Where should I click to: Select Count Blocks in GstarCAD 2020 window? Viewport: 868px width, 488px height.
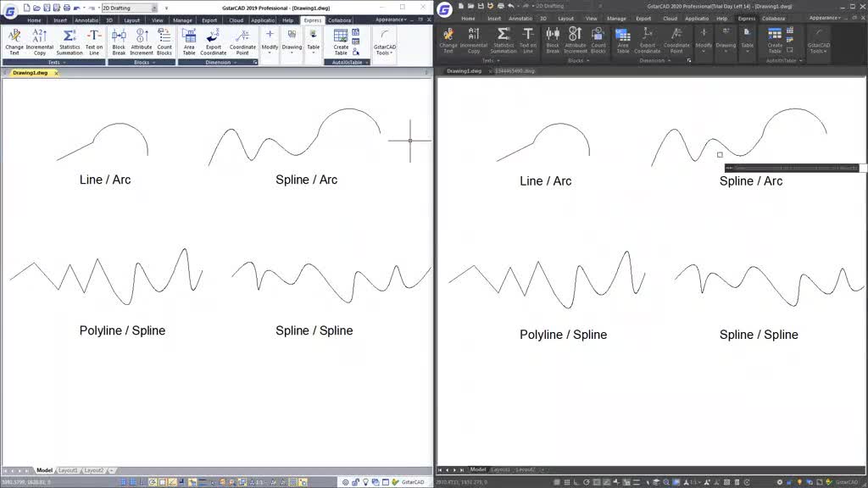tap(598, 41)
